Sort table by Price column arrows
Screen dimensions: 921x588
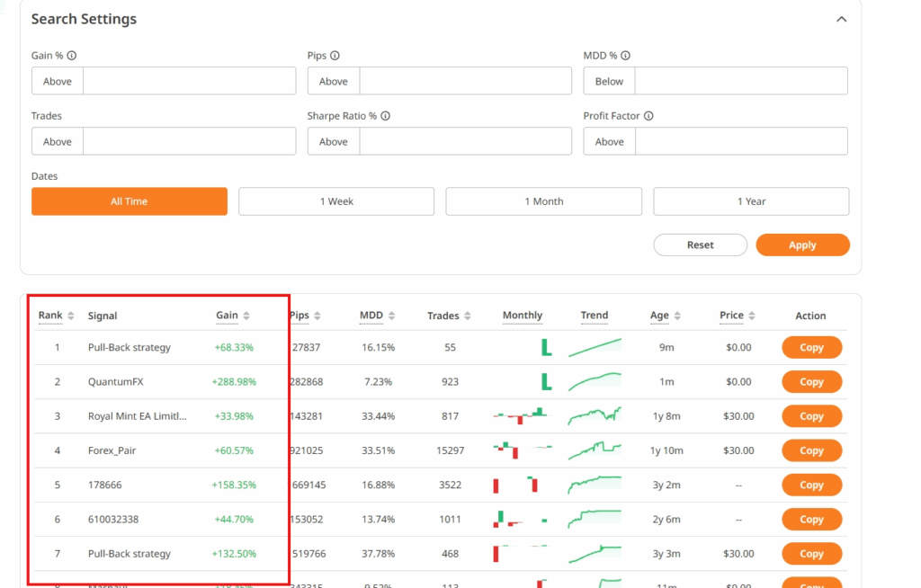point(752,316)
